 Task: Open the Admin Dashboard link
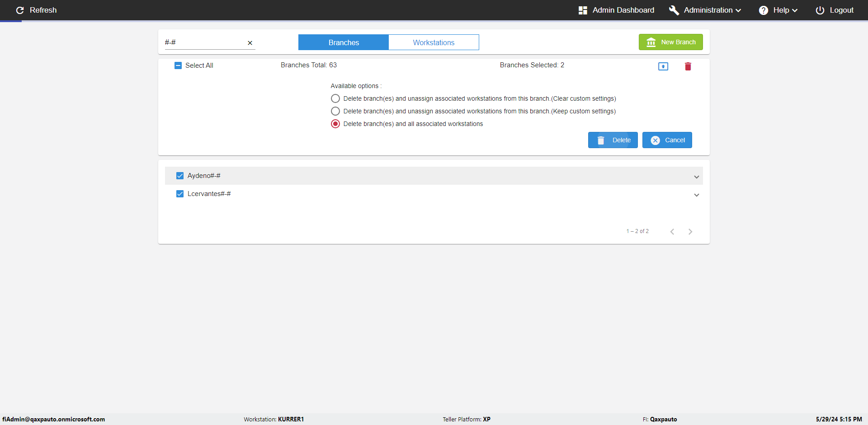tap(623, 10)
